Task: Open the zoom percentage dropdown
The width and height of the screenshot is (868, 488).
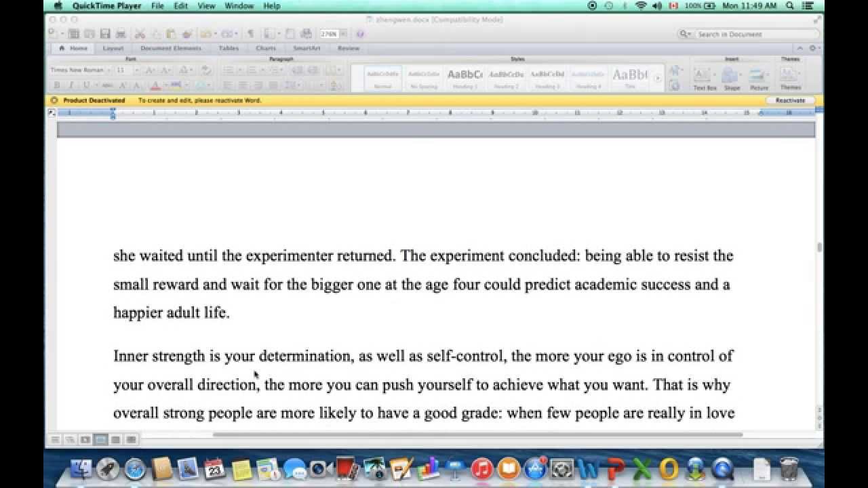Action: [343, 34]
